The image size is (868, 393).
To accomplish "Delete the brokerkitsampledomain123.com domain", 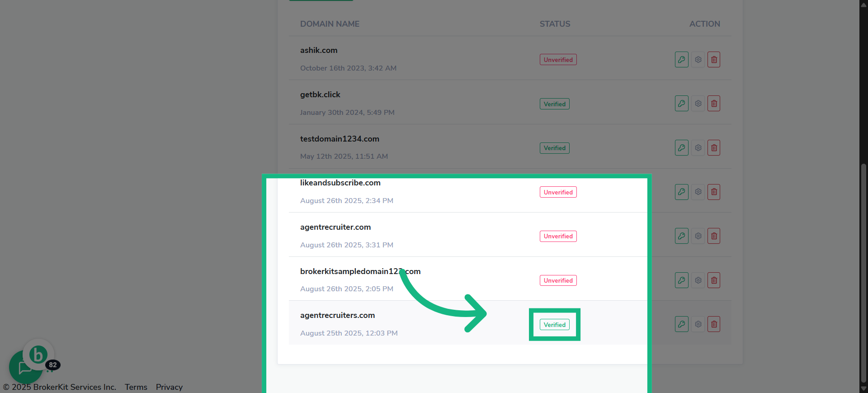I will tap(714, 280).
